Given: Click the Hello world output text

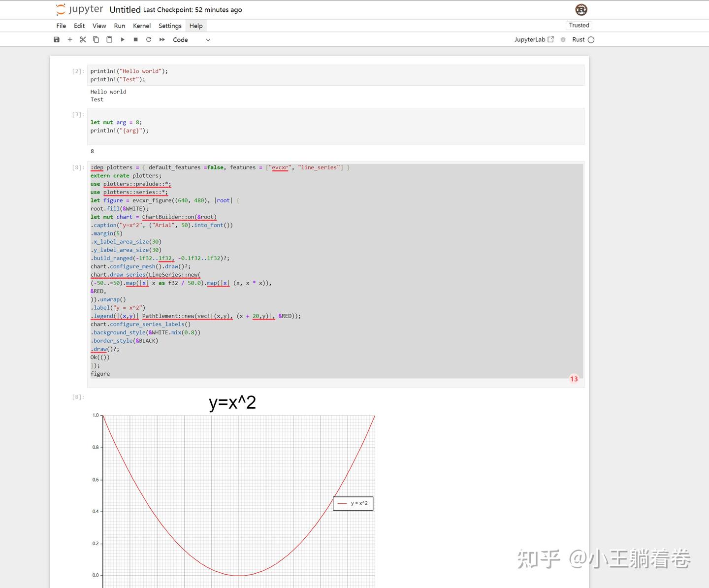Looking at the screenshot, I should 108,92.
